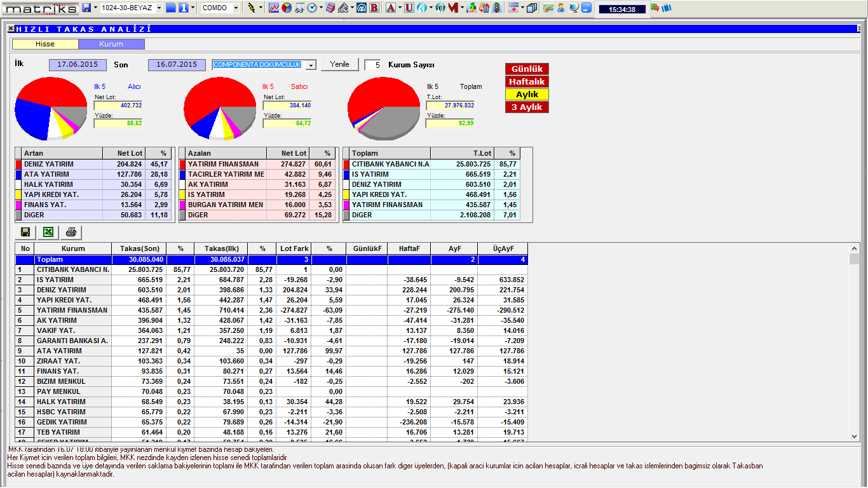Click the lightning bolt toolbar icon
Image resolution: width=868 pixels, height=488 pixels.
[252, 8]
